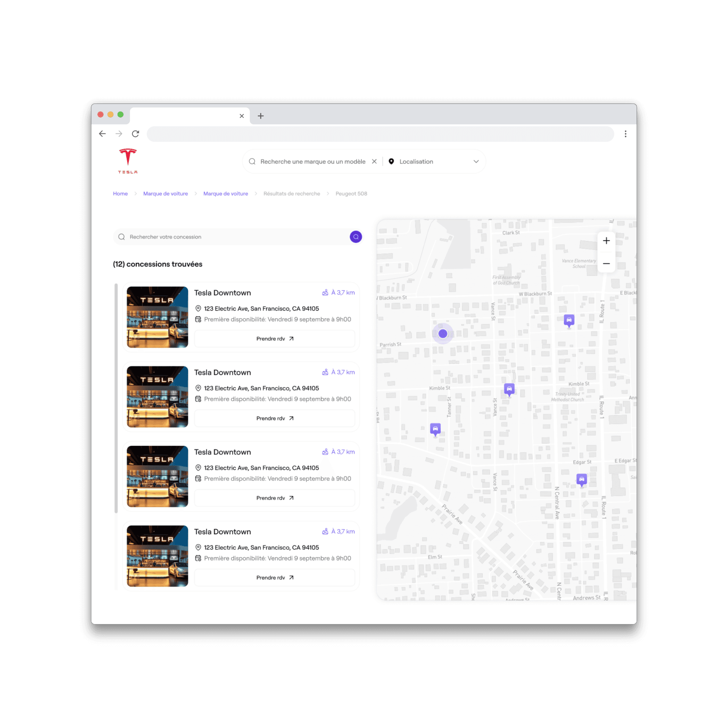Go to Home breadcrumb link
The width and height of the screenshot is (728, 728).
[120, 194]
